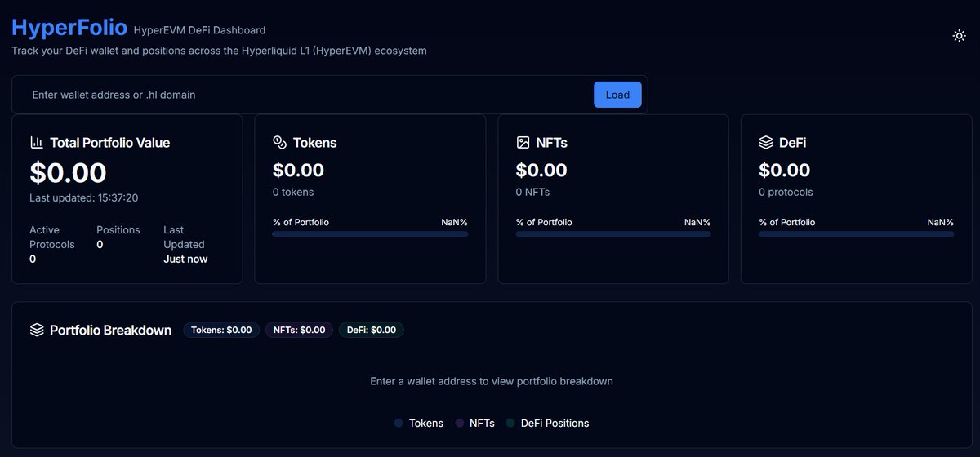
Task: Click the Tokens coins icon
Action: [279, 142]
